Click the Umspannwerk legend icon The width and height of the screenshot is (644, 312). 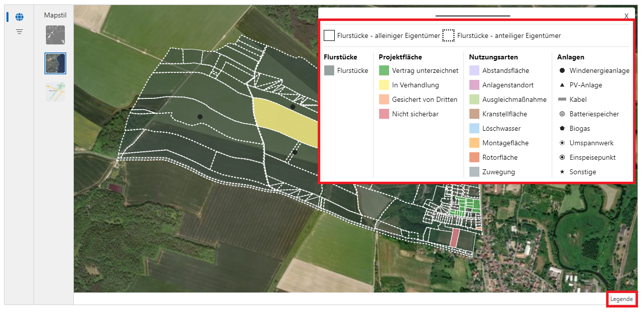(562, 143)
